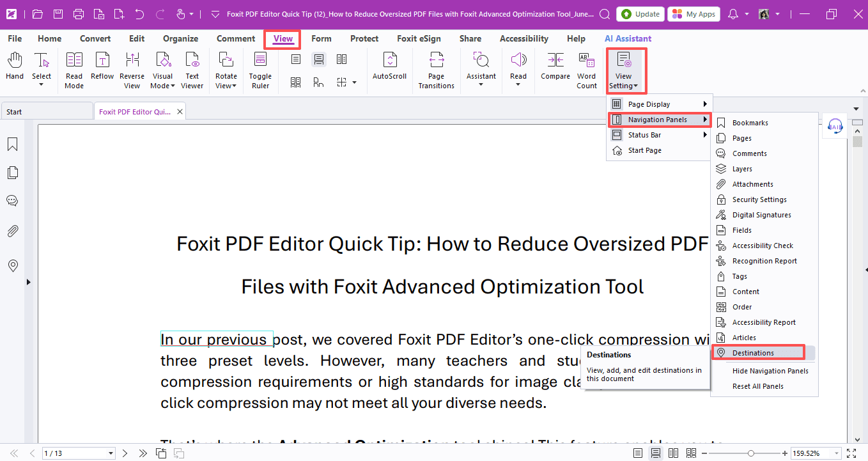Open the Text Viewer
868x461 pixels.
[192, 70]
